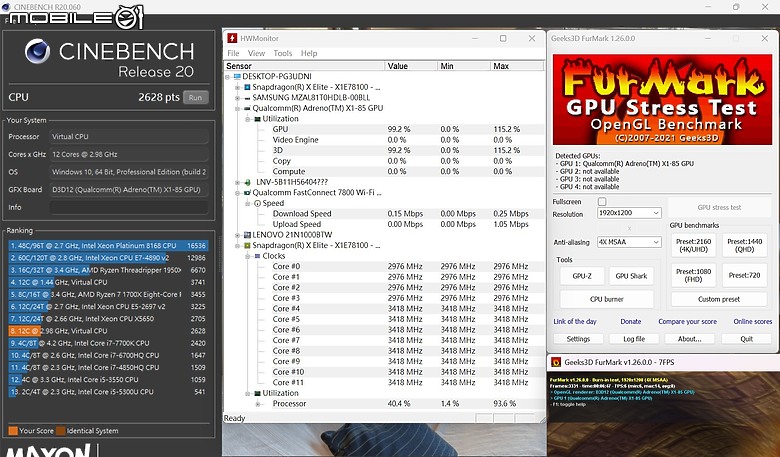780x457 pixels.
Task: Click the About... button in FurMark
Action: [x=689, y=339]
